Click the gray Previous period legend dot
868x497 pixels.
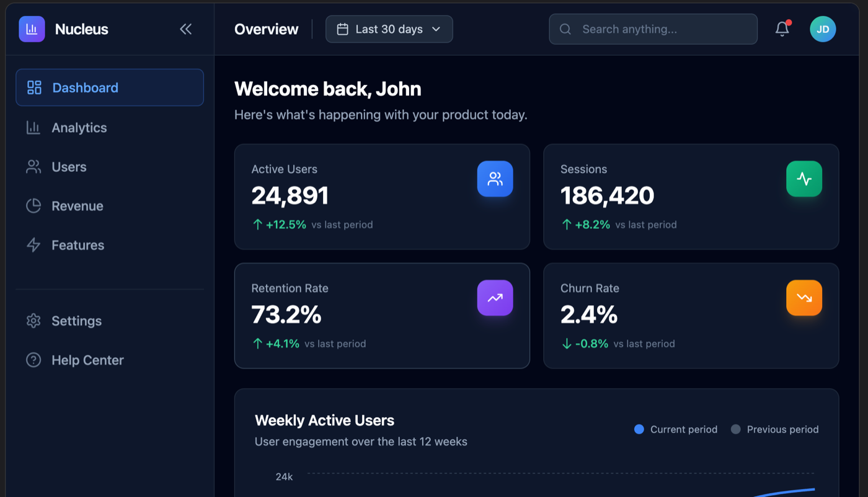point(736,429)
